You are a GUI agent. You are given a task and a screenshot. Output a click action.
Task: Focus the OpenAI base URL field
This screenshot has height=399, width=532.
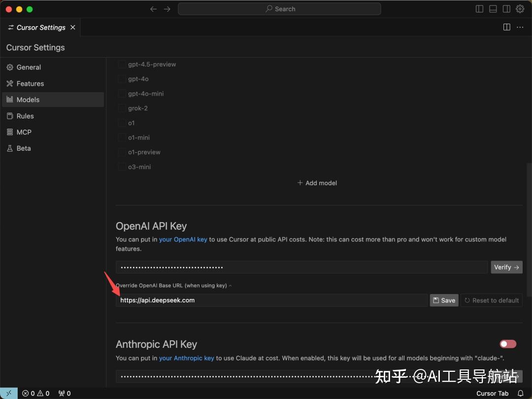coord(272,300)
